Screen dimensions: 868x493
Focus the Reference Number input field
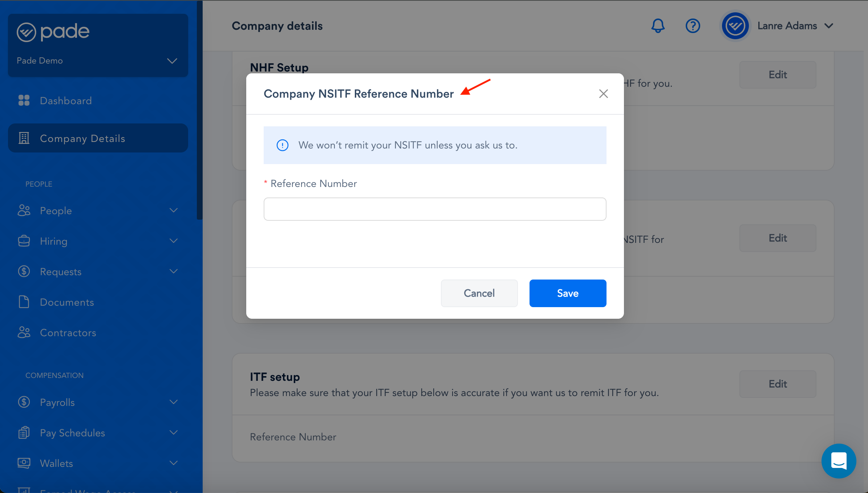435,209
